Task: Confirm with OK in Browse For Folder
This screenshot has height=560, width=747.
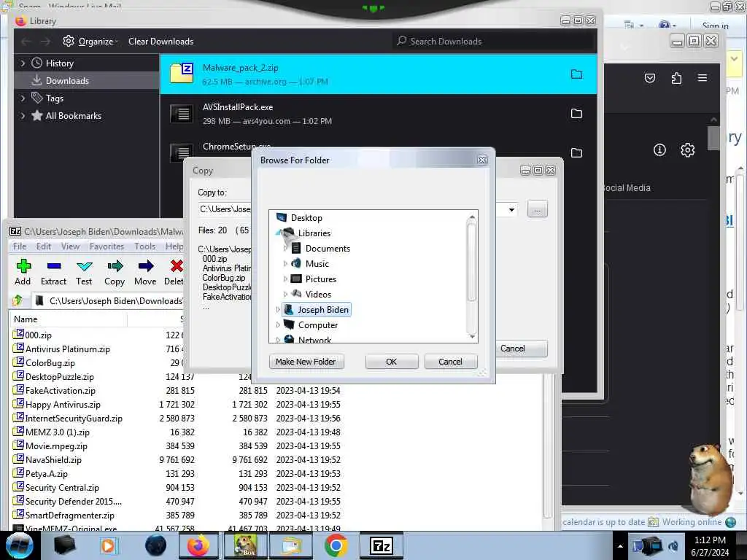Action: pyautogui.click(x=392, y=362)
